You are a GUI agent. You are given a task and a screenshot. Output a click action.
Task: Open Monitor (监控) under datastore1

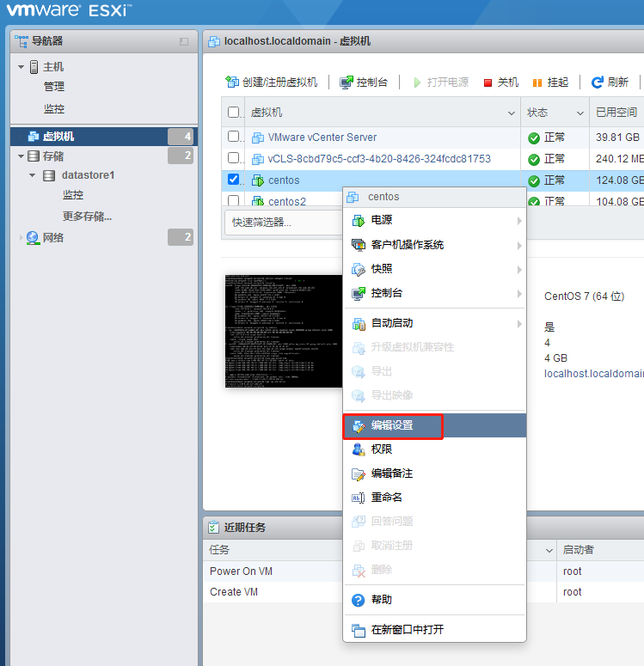pyautogui.click(x=73, y=195)
